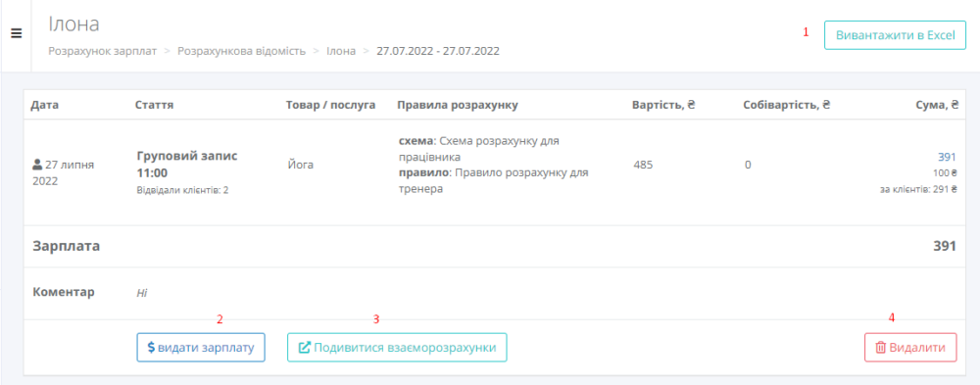Image resolution: width=980 pixels, height=385 pixels.
Task: Click видати зарплату button text
Action: point(206,348)
